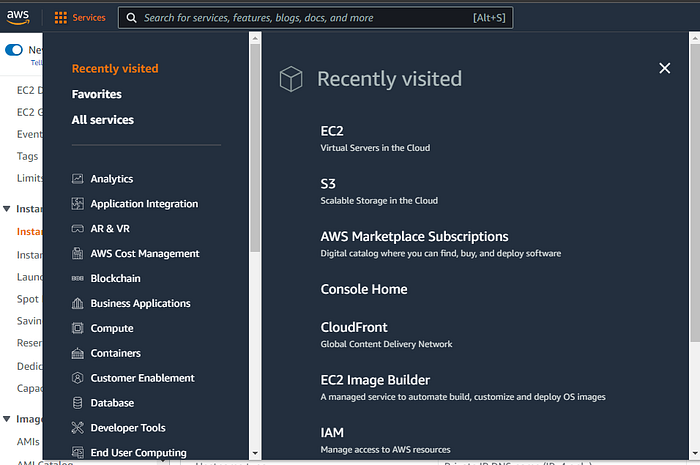This screenshot has height=465, width=700.
Task: Open the Services grid menu
Action: pos(80,17)
